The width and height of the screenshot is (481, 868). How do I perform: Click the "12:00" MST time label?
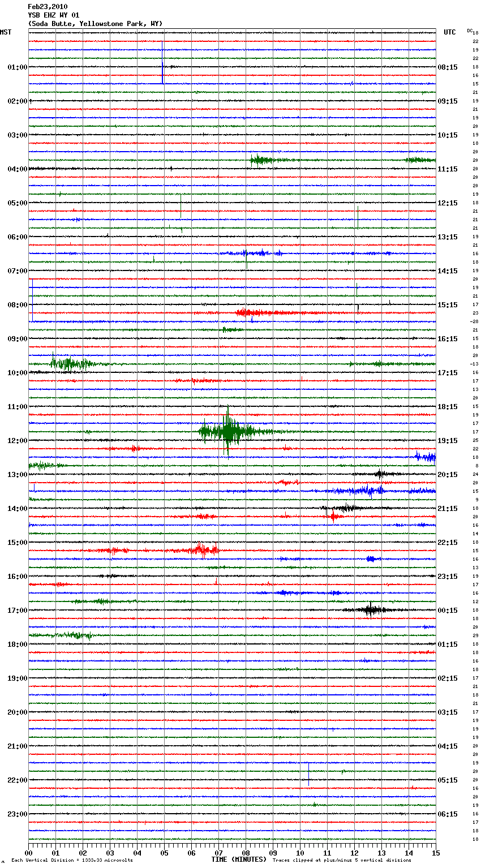pos(18,441)
